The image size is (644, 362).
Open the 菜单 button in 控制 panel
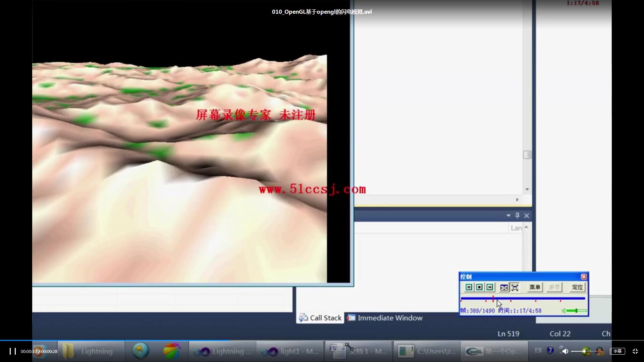click(x=535, y=287)
